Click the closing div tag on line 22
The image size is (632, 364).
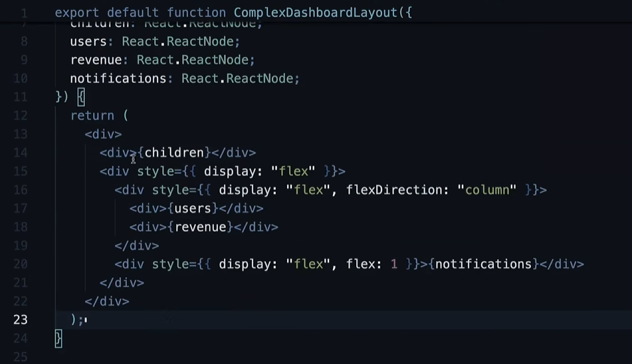[107, 302]
